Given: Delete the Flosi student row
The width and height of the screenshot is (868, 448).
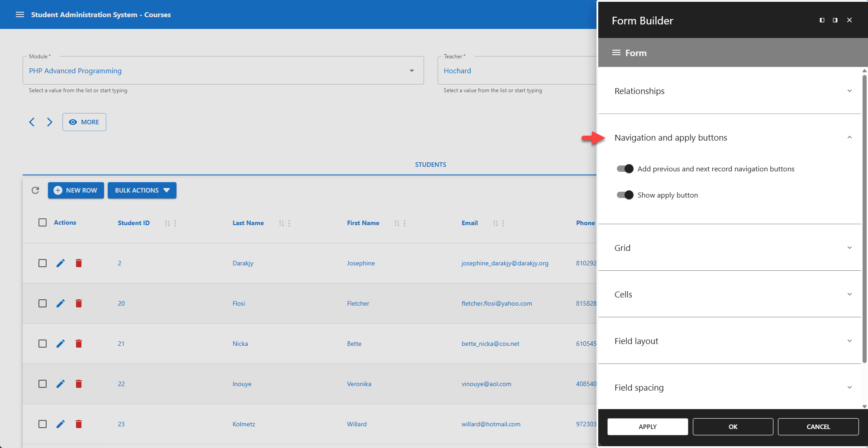Looking at the screenshot, I should pyautogui.click(x=79, y=303).
